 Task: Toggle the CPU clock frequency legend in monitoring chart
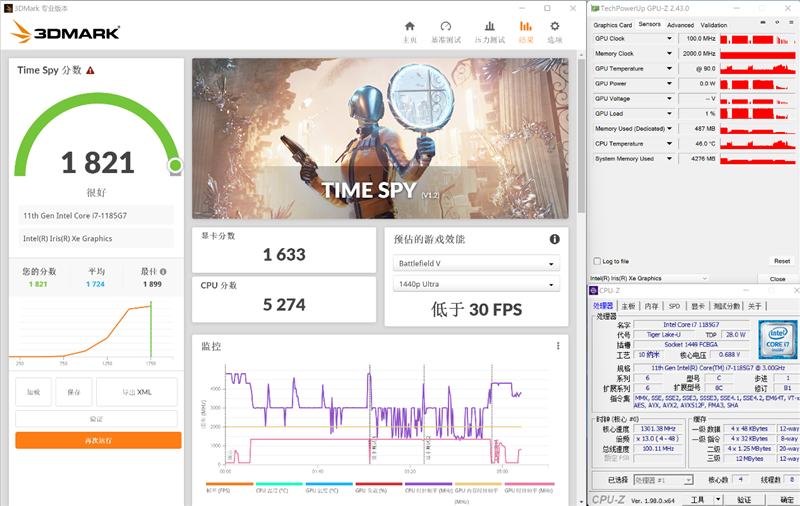pyautogui.click(x=429, y=487)
